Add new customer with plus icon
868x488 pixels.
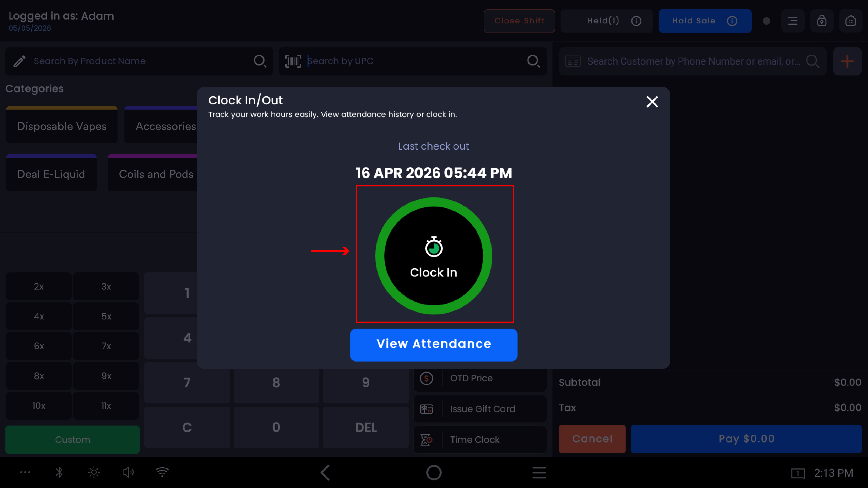847,61
